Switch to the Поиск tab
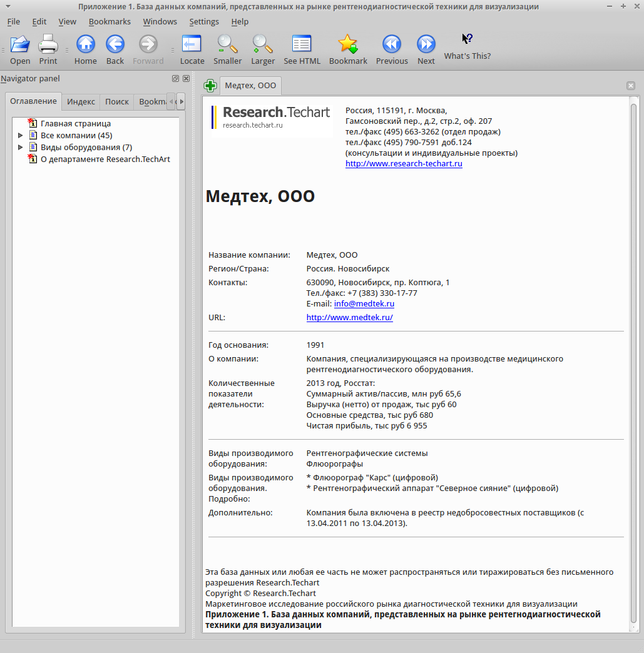The image size is (644, 653). pyautogui.click(x=116, y=101)
